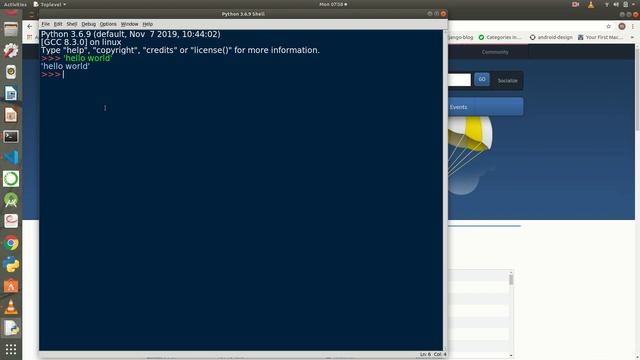Open Ubuntu Software from the dock
The height and width of the screenshot is (360, 640).
(x=11, y=286)
